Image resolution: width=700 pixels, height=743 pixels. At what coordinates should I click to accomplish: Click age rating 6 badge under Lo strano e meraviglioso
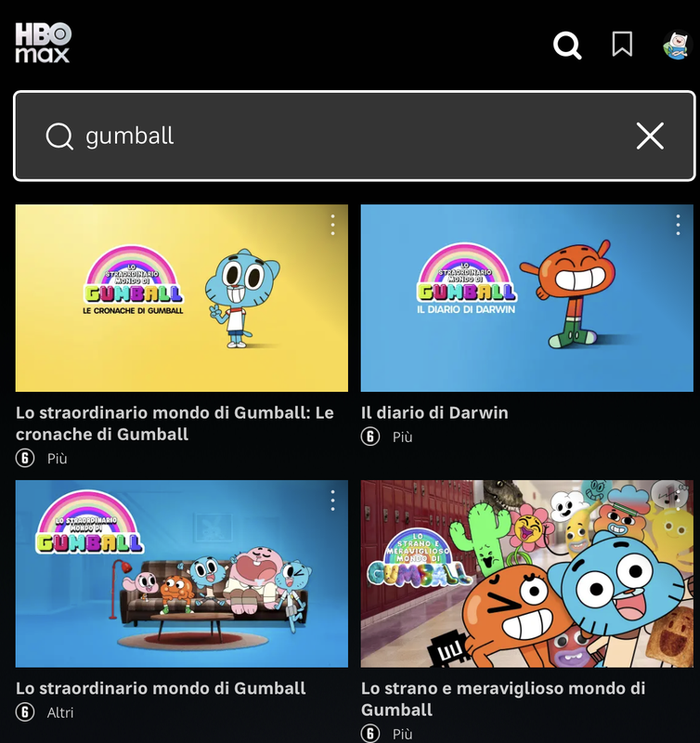[x=370, y=734]
